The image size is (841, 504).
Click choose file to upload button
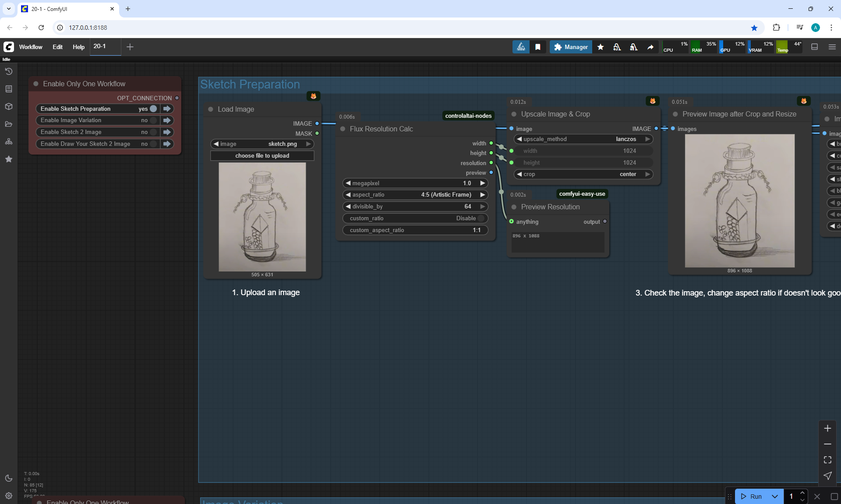tap(262, 156)
